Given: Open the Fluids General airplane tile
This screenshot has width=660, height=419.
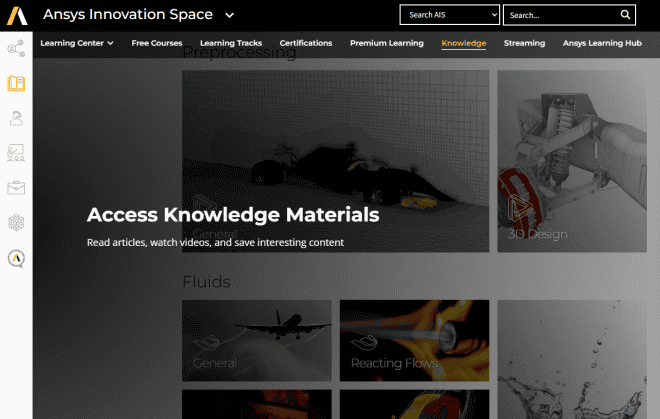Looking at the screenshot, I should click(x=257, y=341).
